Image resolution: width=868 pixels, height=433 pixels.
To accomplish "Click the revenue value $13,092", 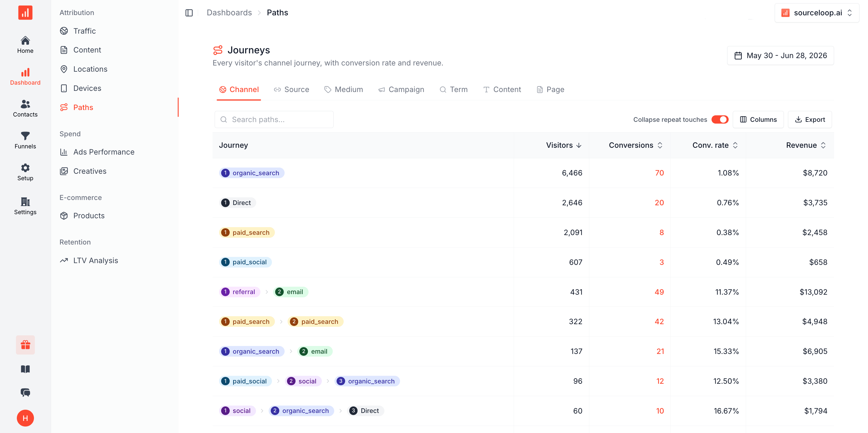I will click(x=813, y=292).
